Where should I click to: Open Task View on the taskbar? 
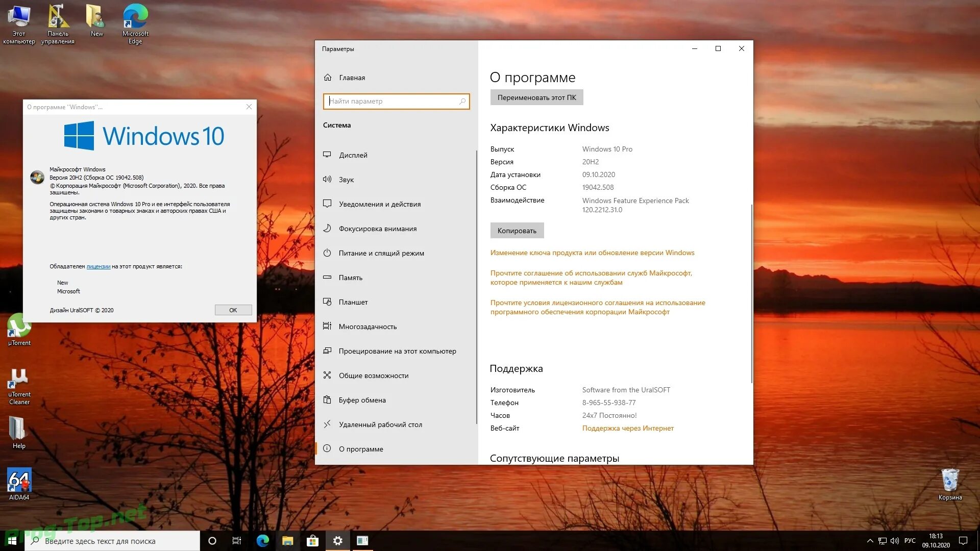coord(237,541)
